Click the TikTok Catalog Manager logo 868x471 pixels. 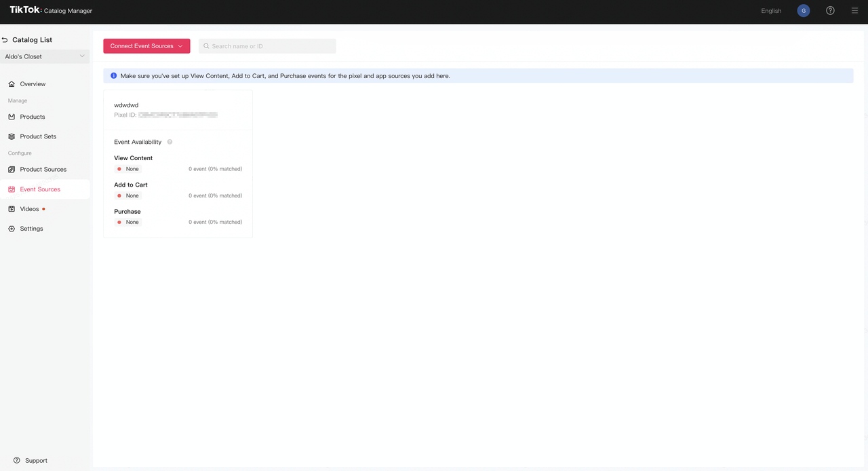[x=51, y=11]
